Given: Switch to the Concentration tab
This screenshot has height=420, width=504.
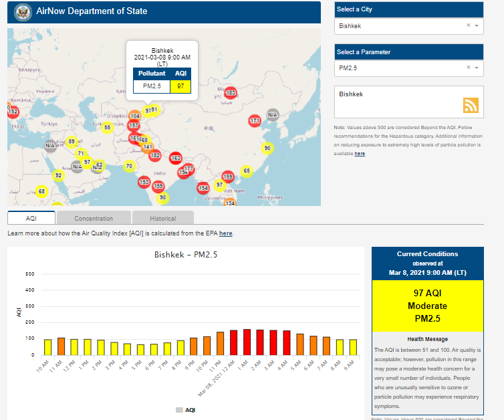Looking at the screenshot, I should click(x=94, y=218).
